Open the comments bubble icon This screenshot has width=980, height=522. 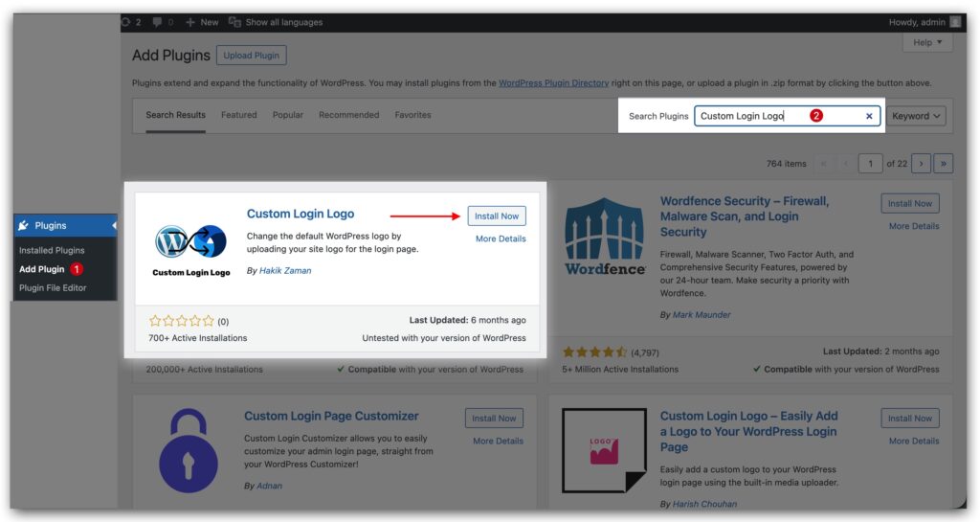point(157,22)
